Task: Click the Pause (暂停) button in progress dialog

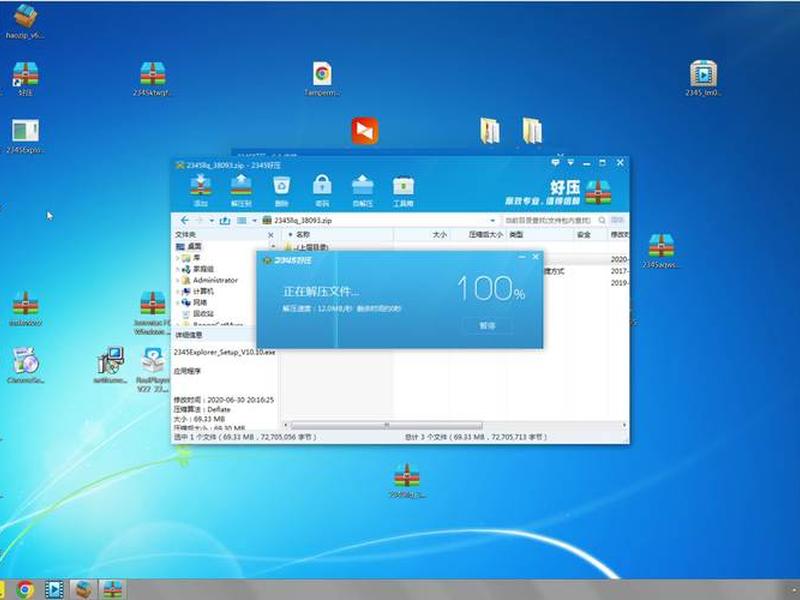Action: click(487, 326)
